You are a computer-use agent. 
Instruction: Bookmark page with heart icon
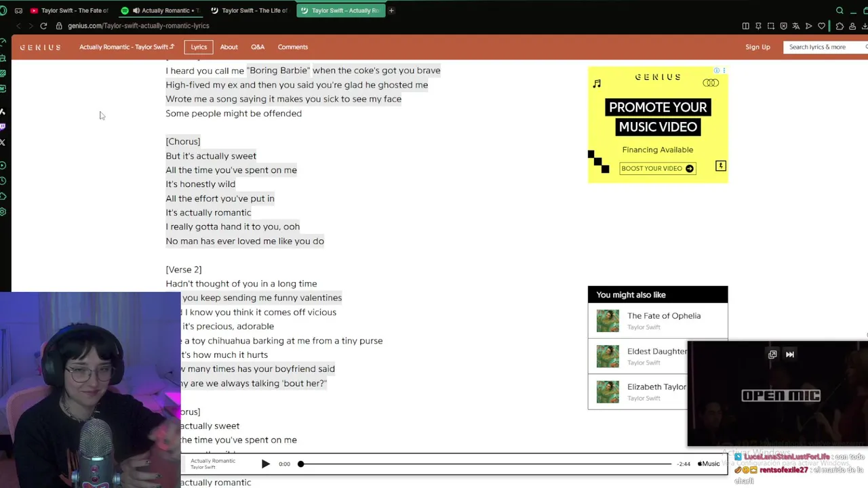[821, 26]
